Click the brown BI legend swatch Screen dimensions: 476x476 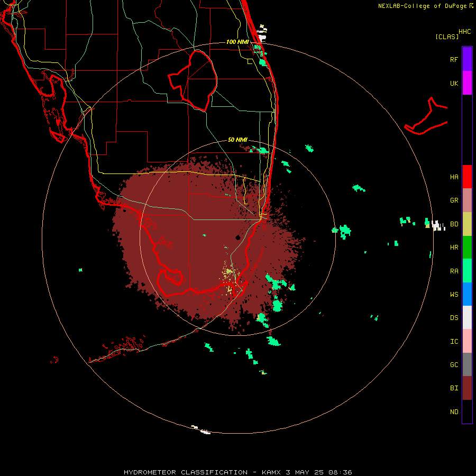click(467, 388)
